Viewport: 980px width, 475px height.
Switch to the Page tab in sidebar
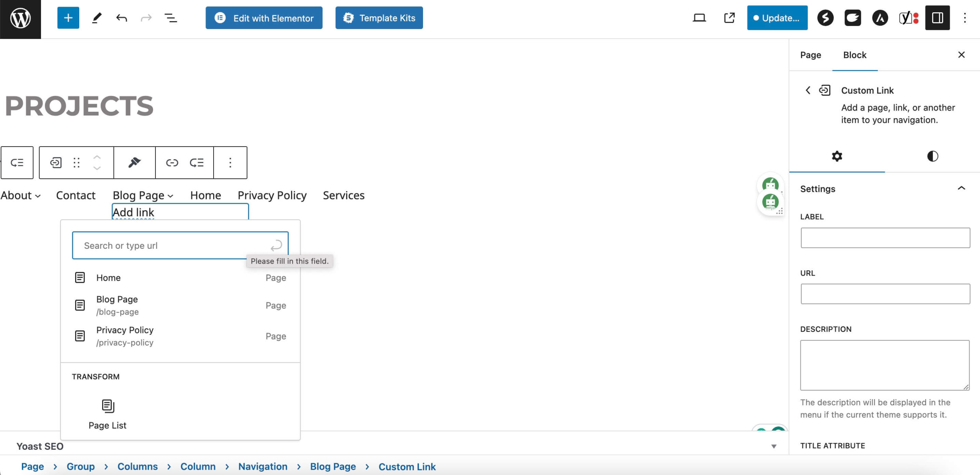(x=811, y=55)
